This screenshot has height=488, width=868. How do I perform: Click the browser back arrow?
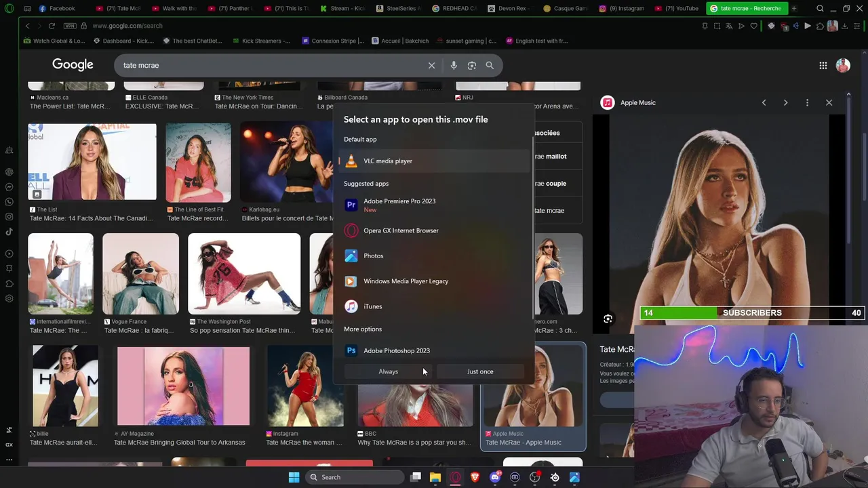(x=27, y=26)
